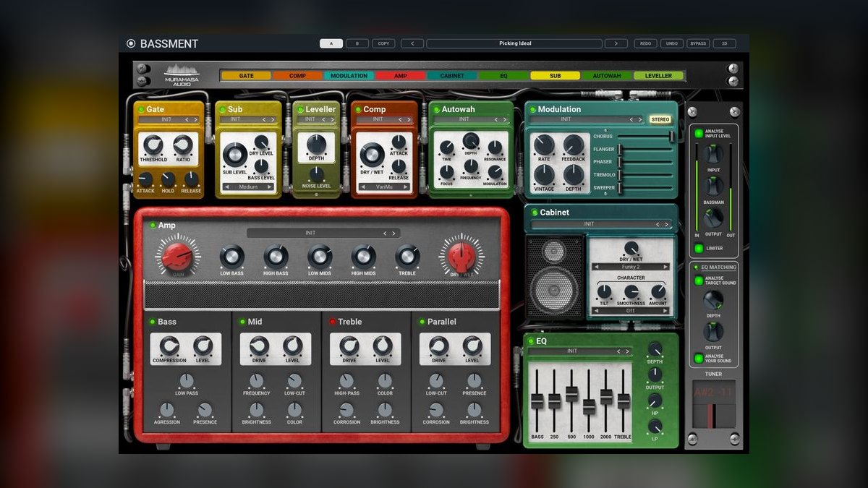Select the CABINET tab in signal chain
Screen dimensions: 868x488
pyautogui.click(x=452, y=75)
